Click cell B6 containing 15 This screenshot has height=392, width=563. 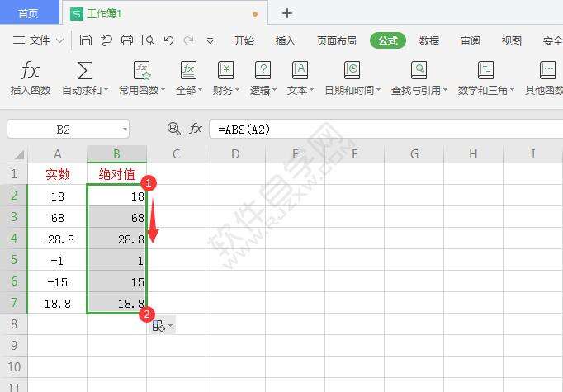[x=116, y=281]
